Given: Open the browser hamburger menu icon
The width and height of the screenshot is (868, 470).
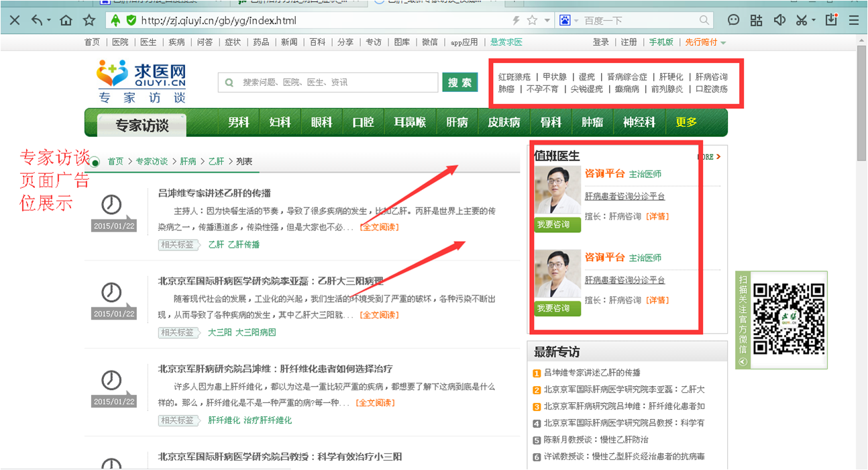Looking at the screenshot, I should 854,20.
